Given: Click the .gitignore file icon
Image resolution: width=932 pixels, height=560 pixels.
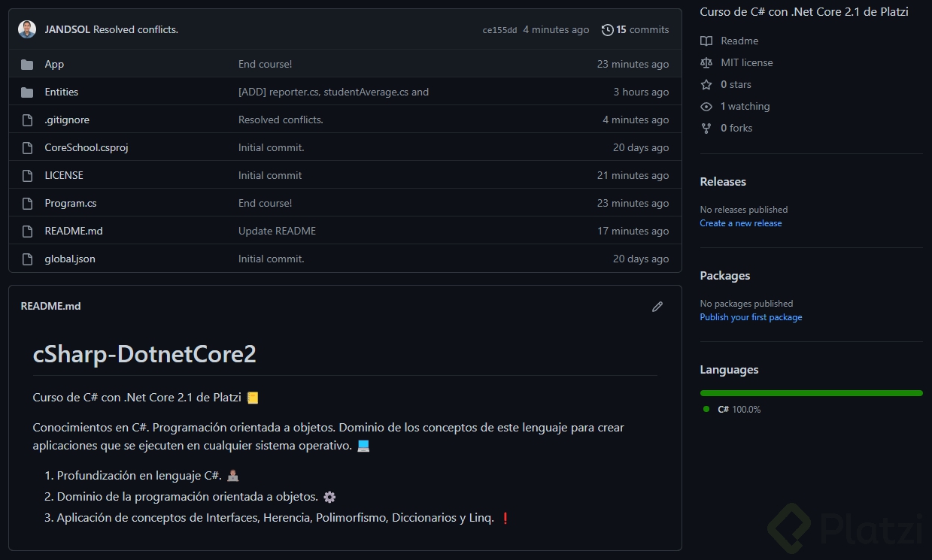Looking at the screenshot, I should point(27,120).
